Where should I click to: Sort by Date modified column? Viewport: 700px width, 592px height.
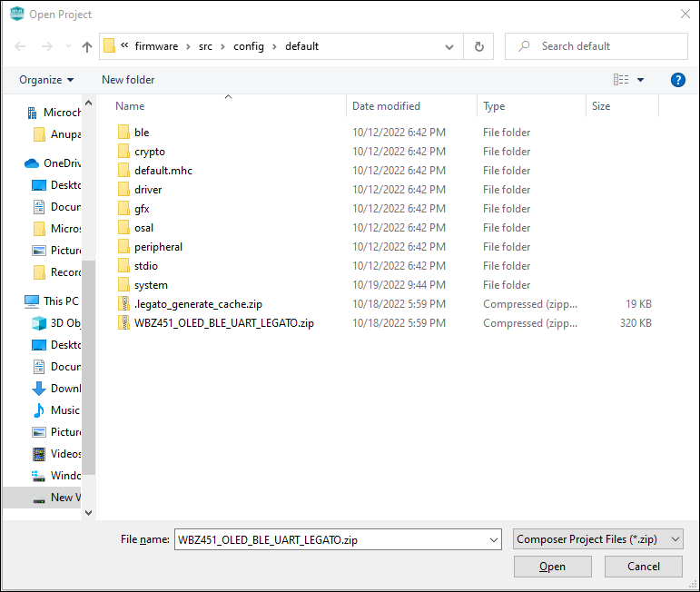pyautogui.click(x=386, y=106)
